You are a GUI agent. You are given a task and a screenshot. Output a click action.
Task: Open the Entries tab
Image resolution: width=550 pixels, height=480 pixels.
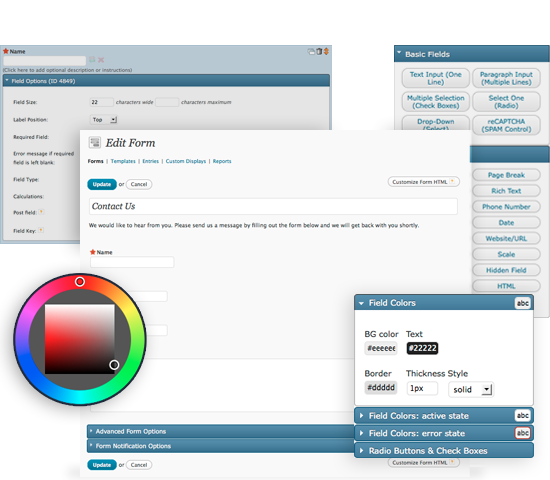tap(150, 161)
